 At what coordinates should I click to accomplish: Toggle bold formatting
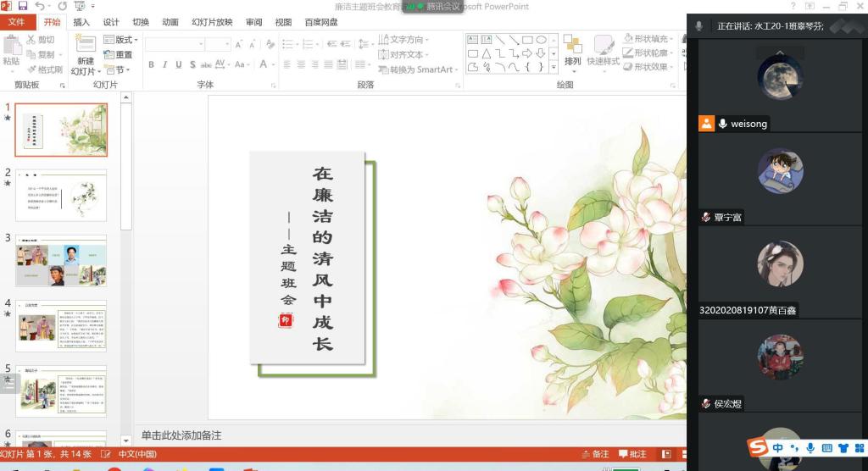[152, 65]
